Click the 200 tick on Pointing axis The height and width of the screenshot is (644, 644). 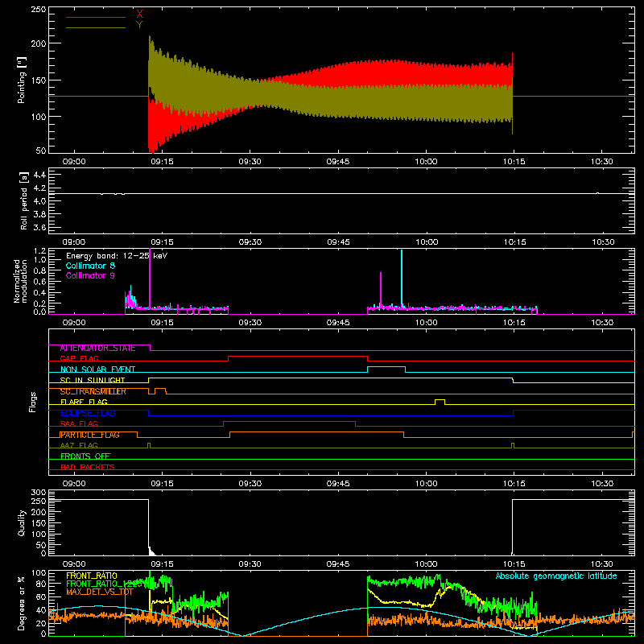tap(38, 43)
